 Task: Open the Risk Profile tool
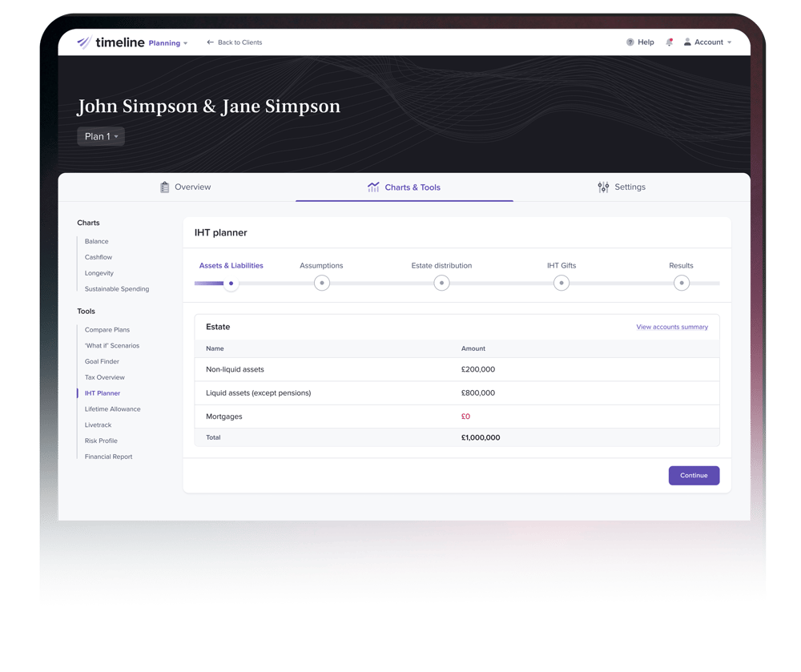point(101,441)
